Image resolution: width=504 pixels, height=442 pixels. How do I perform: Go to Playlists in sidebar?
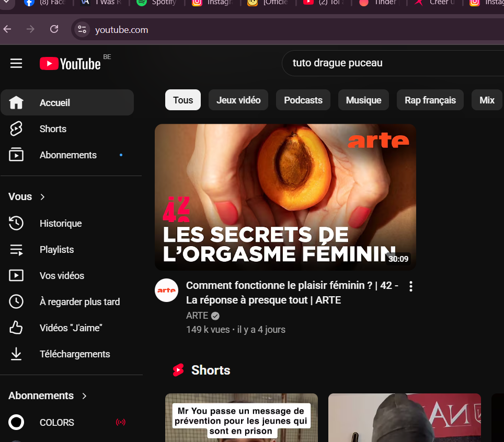(x=56, y=250)
